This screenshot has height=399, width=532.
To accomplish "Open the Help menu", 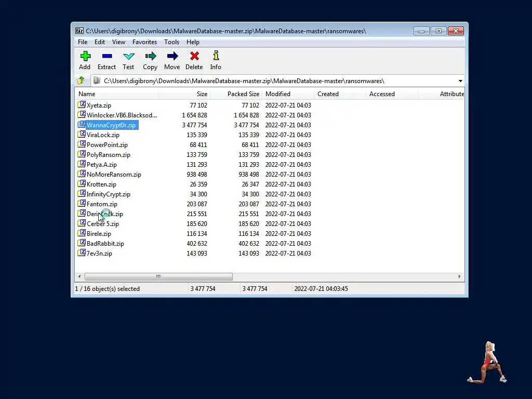I will pos(193,42).
